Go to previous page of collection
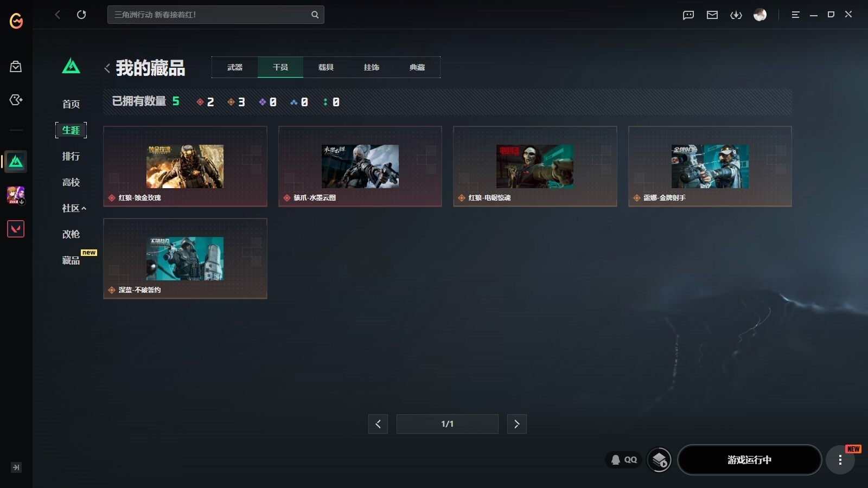The image size is (868, 488). (x=378, y=424)
